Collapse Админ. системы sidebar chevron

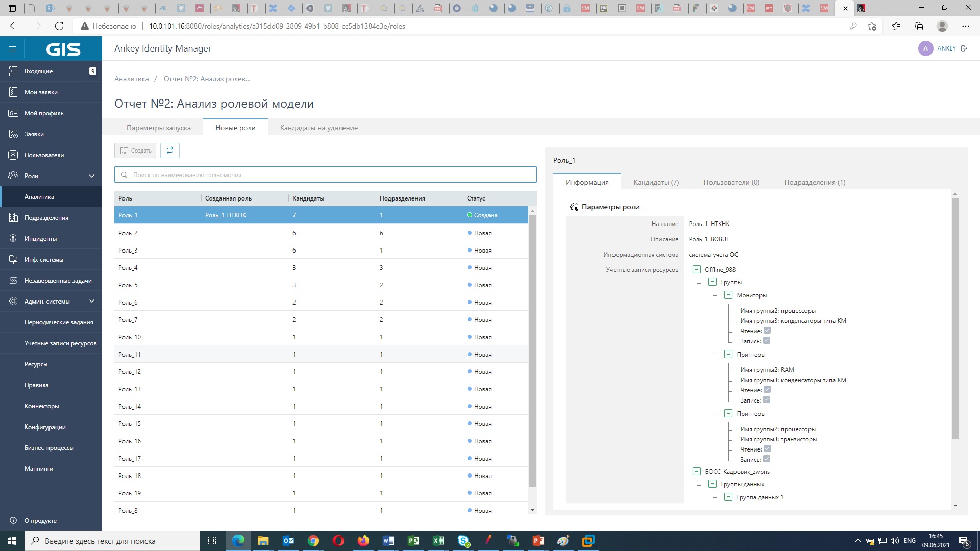pos(92,302)
